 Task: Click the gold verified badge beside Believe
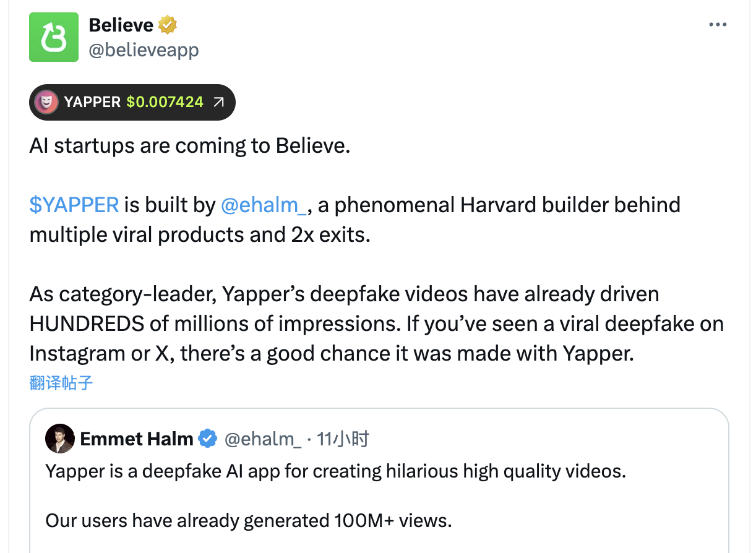168,25
